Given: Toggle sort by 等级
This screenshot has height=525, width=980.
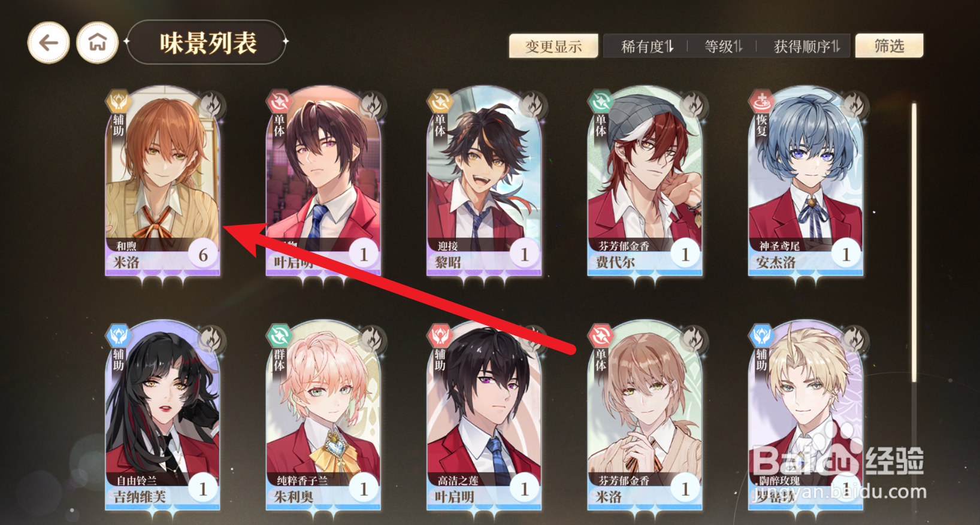Looking at the screenshot, I should (723, 46).
